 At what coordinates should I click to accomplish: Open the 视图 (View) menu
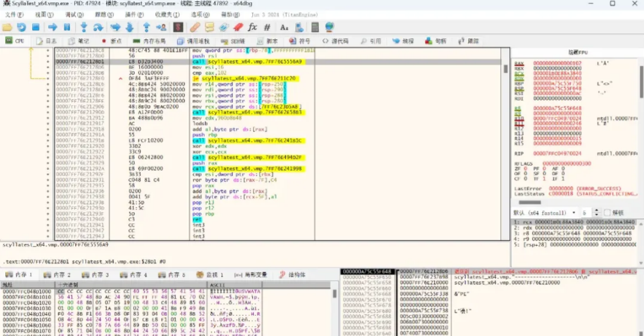click(44, 14)
